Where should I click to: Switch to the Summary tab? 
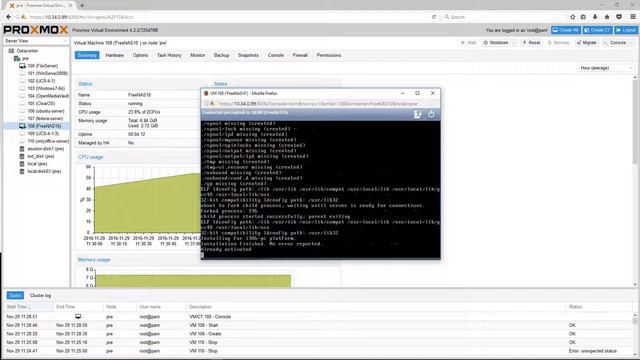pyautogui.click(x=87, y=55)
